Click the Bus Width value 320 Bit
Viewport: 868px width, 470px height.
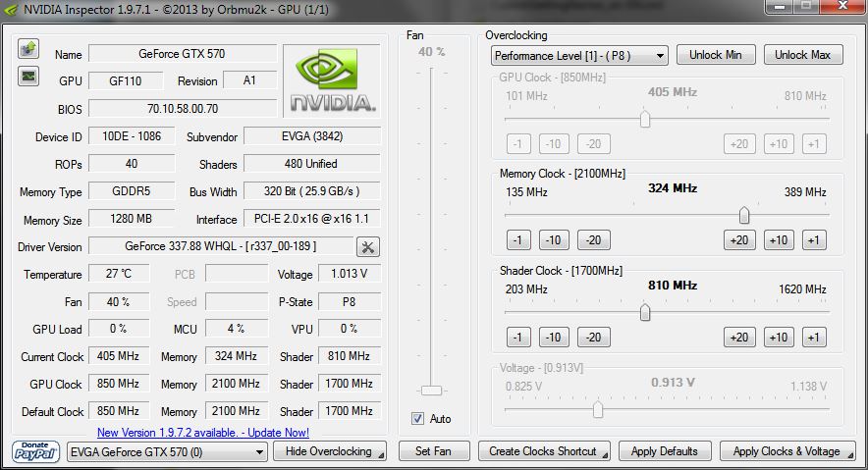(x=312, y=190)
